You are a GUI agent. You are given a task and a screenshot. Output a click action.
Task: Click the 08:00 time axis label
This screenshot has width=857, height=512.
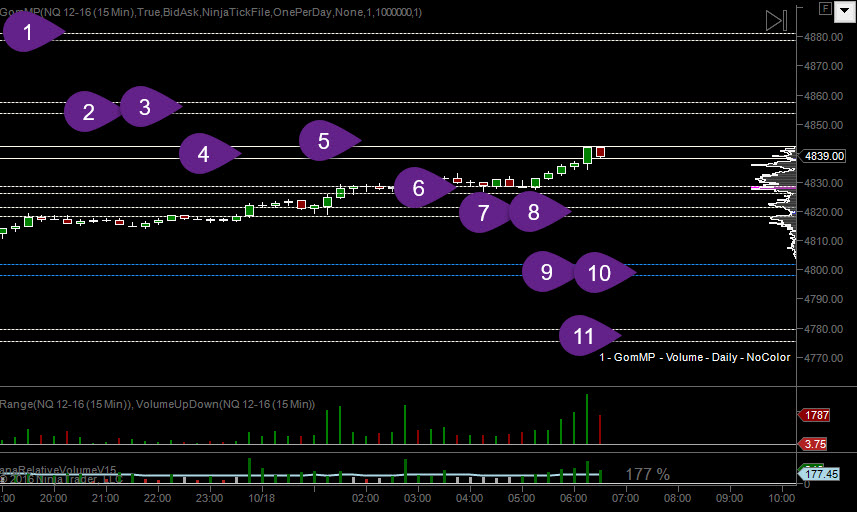tap(677, 498)
